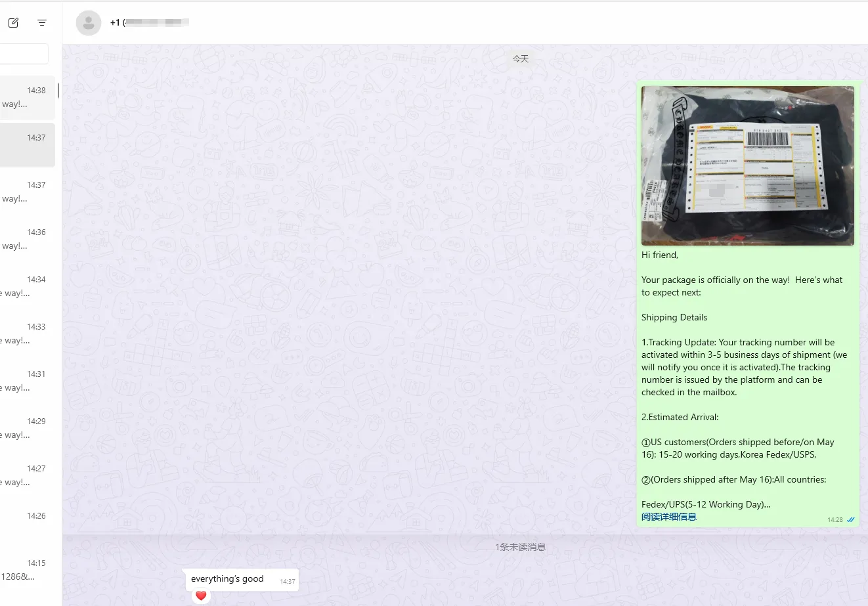
Task: Open the chat from 14:27
Action: 27,475
